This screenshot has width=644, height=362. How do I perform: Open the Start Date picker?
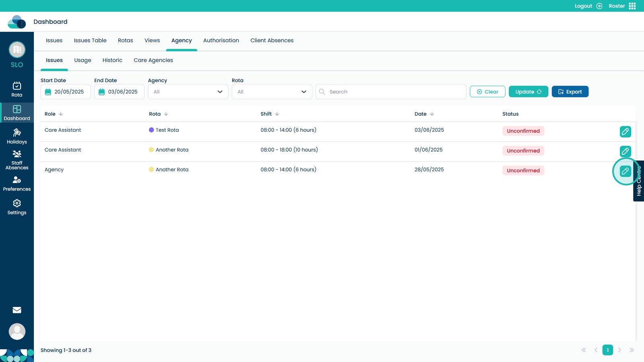[x=66, y=92]
